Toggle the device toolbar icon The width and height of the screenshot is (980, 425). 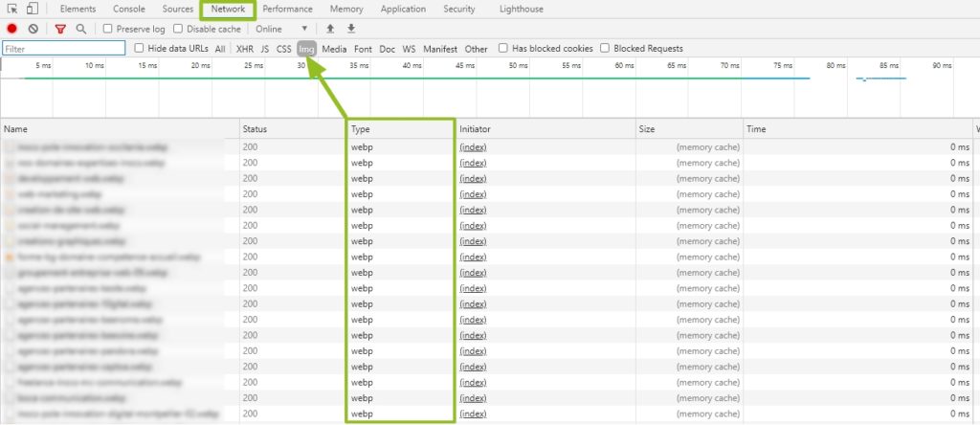[32, 10]
